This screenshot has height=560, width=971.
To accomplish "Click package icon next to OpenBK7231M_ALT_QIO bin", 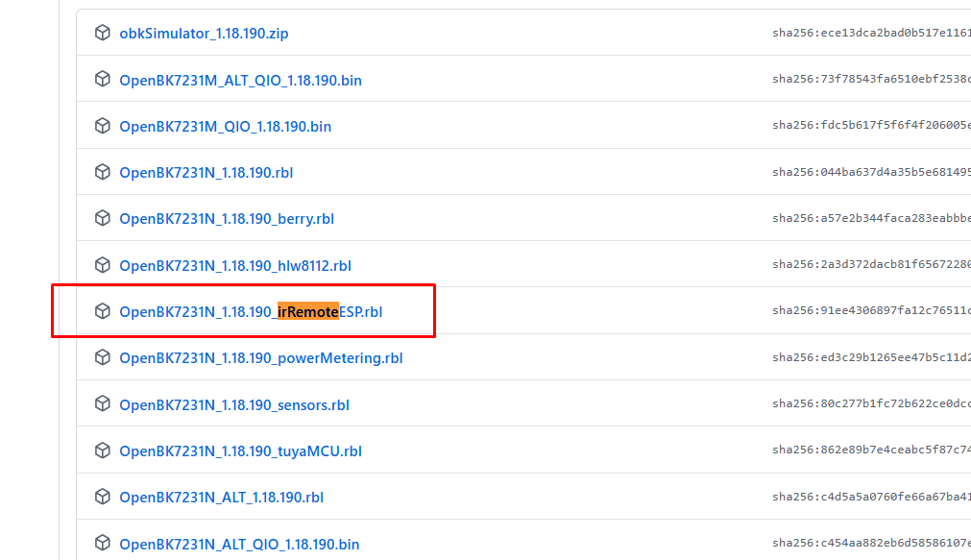I will click(102, 79).
